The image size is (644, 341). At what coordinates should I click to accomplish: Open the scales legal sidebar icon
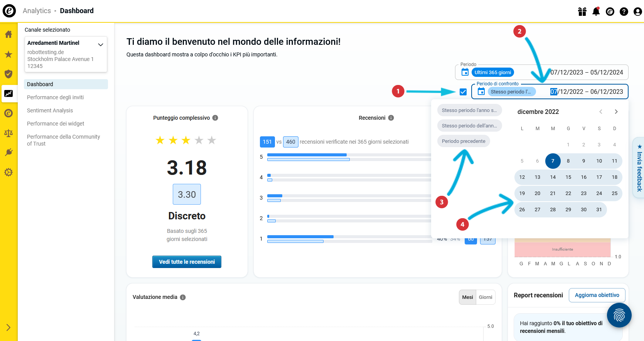pyautogui.click(x=8, y=133)
